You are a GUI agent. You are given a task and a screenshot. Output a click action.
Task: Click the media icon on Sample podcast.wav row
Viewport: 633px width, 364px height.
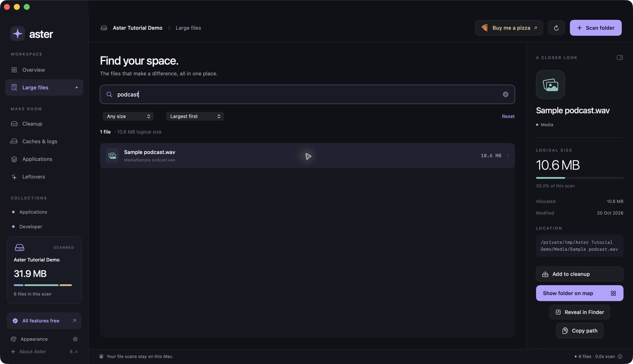[112, 156]
